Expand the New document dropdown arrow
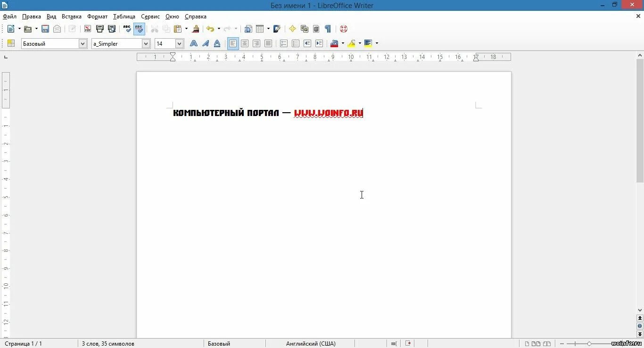This screenshot has height=348, width=644. tap(19, 29)
